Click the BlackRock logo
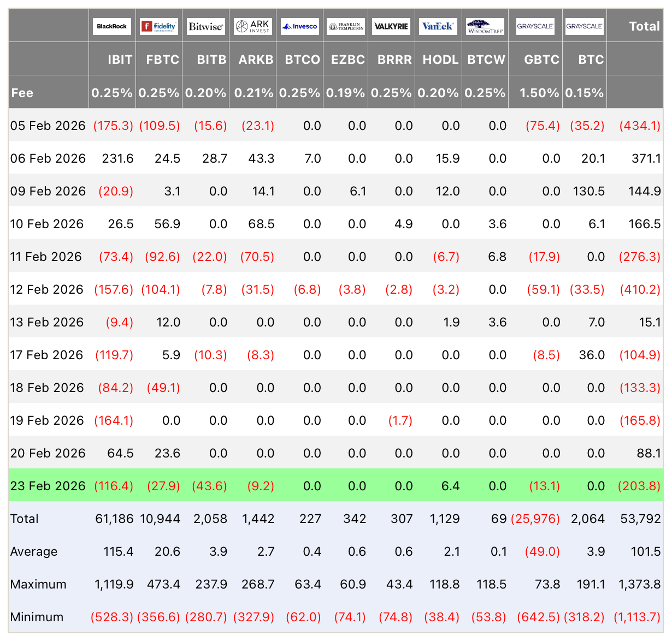The height and width of the screenshot is (642, 672). 112,26
